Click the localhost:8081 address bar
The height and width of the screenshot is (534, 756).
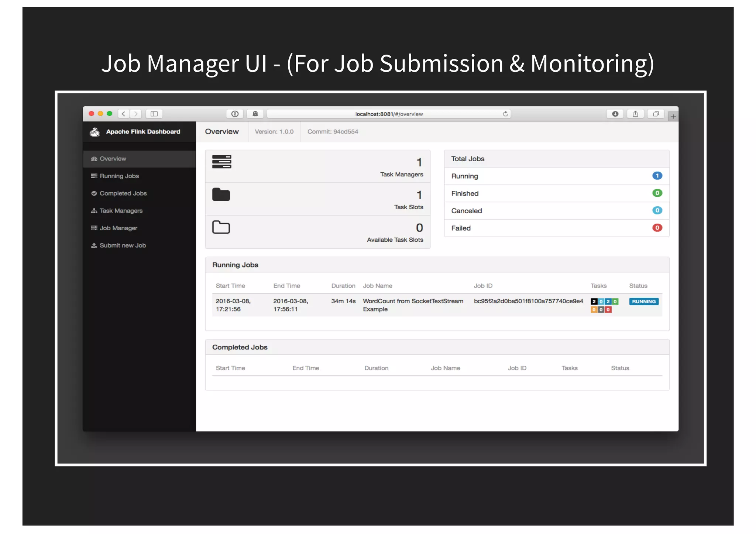coord(389,114)
